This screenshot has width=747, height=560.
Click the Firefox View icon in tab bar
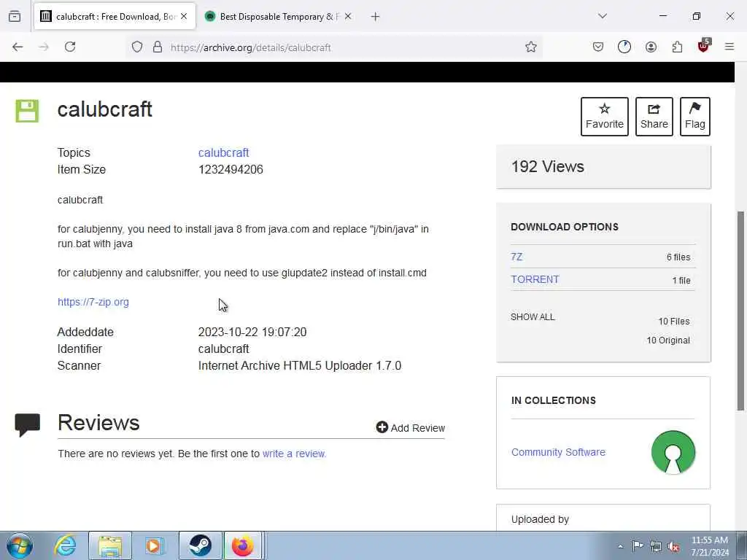pyautogui.click(x=15, y=17)
